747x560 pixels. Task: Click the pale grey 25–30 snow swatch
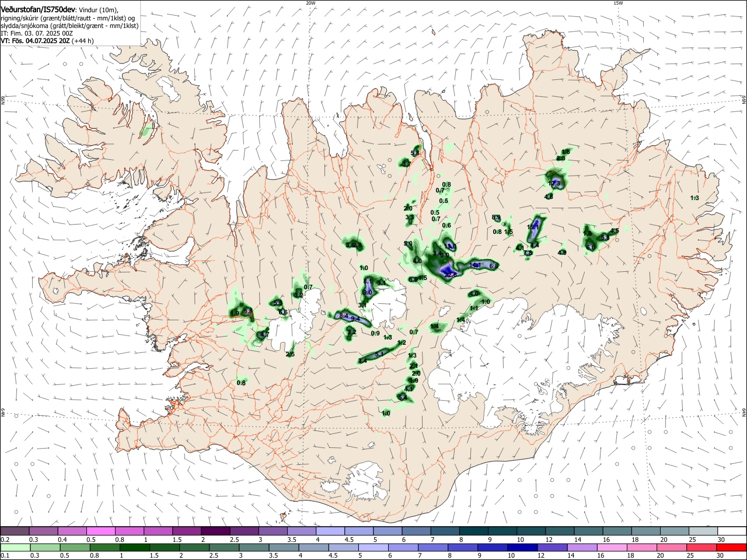point(702,531)
